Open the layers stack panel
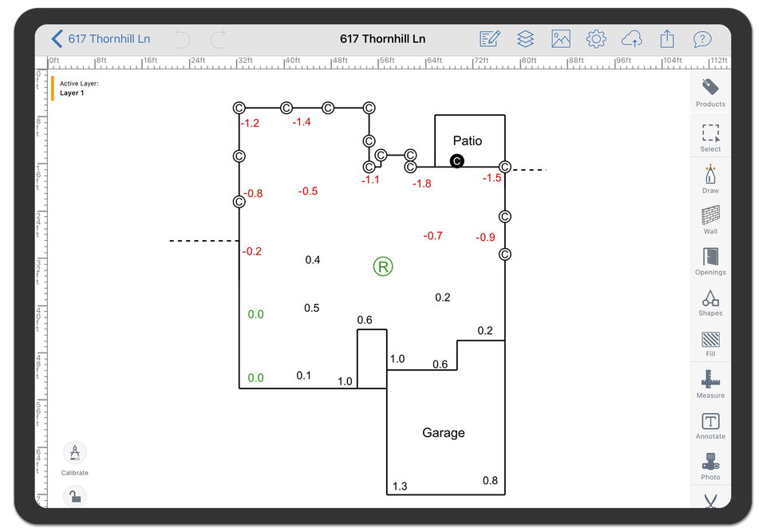 point(525,39)
